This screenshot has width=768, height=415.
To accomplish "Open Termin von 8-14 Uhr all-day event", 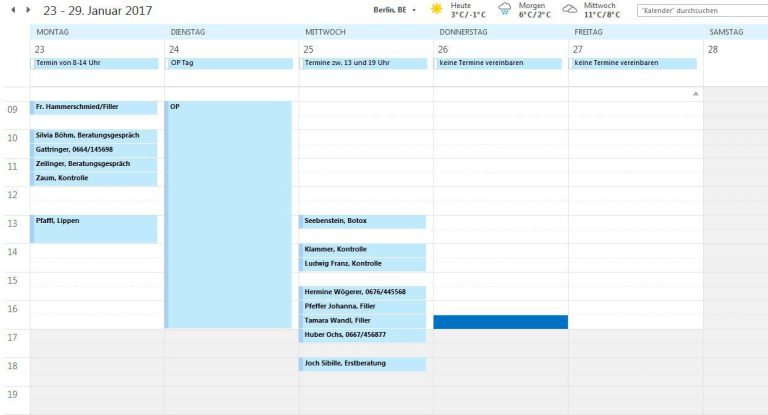I will point(95,63).
